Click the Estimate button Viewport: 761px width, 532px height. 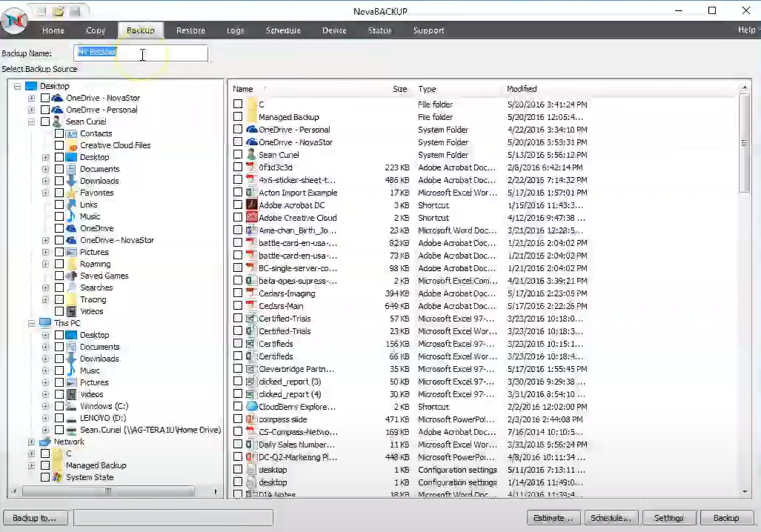(x=554, y=518)
